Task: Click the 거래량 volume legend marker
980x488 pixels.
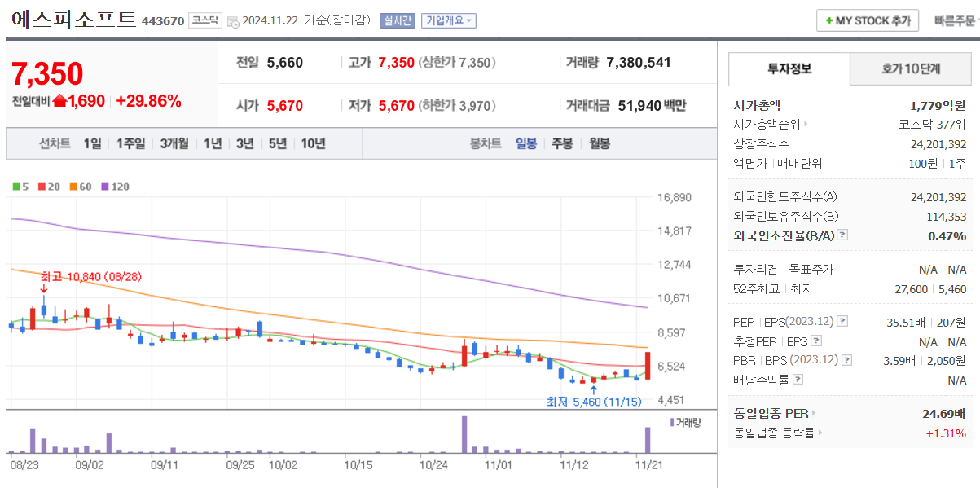Action: point(672,422)
